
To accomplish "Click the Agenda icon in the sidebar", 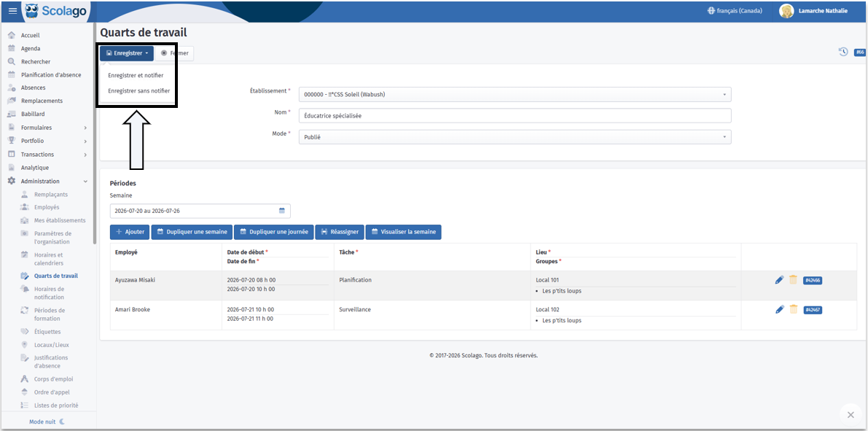I will click(11, 48).
